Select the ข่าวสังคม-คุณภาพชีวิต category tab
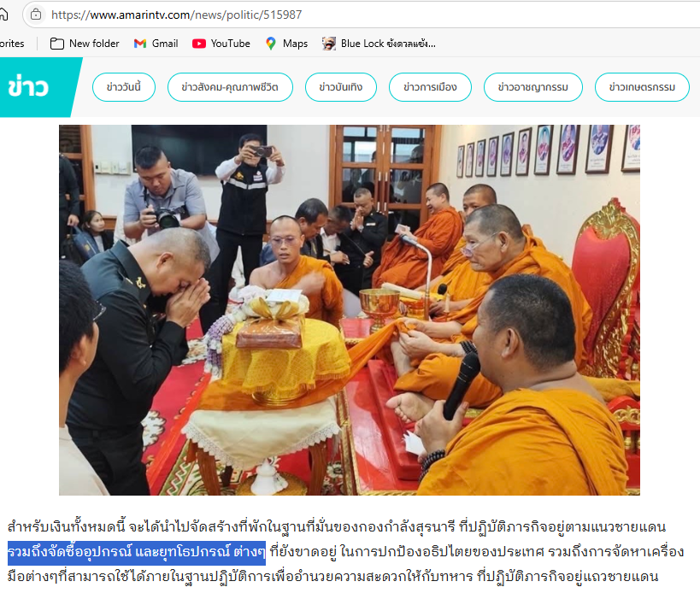 click(x=230, y=87)
